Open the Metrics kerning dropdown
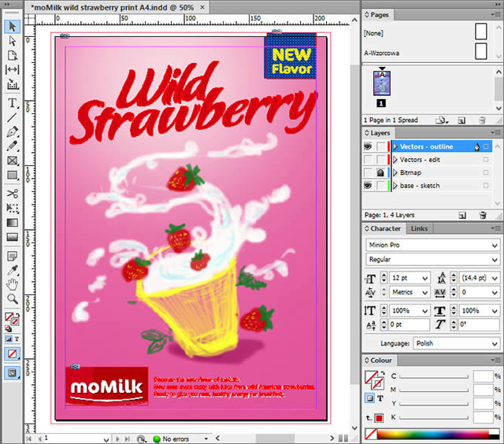Viewport: 504px width, 444px height. tap(425, 292)
